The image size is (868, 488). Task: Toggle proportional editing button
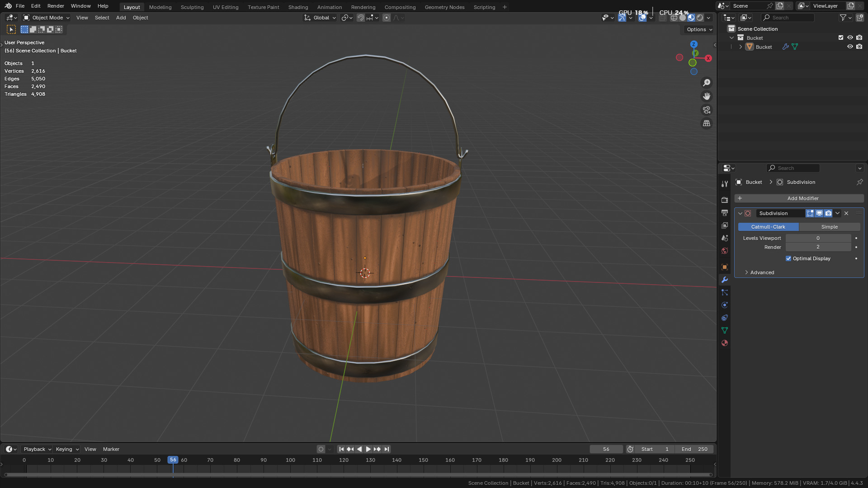tap(387, 18)
